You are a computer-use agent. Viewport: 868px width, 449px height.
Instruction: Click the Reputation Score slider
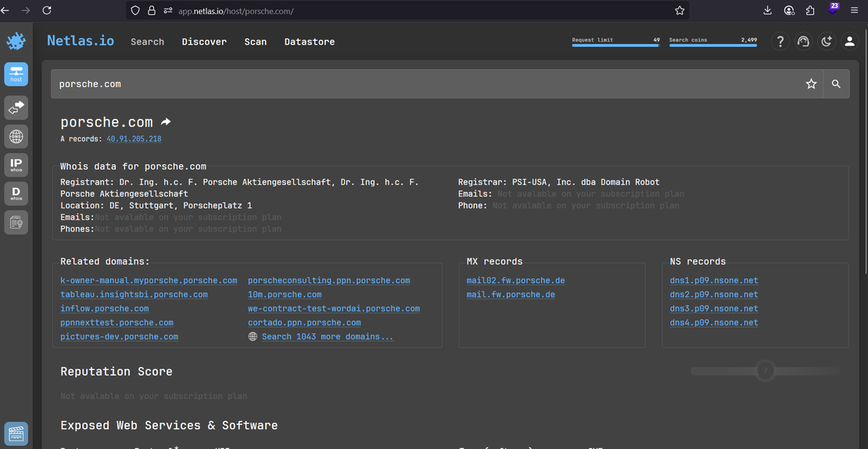tap(766, 371)
